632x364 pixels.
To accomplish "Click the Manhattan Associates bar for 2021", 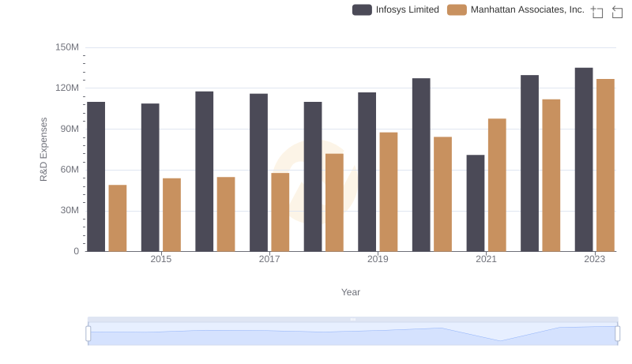I will [x=497, y=186].
